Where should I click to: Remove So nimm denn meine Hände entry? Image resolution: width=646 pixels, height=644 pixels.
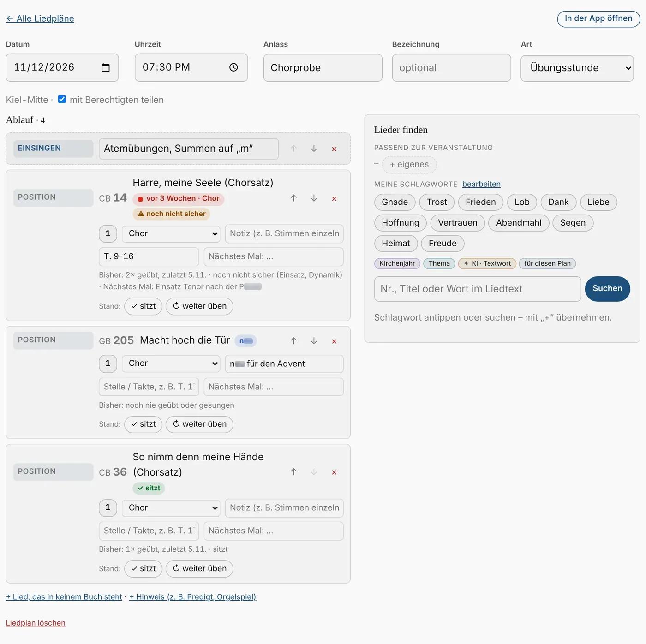pos(334,472)
